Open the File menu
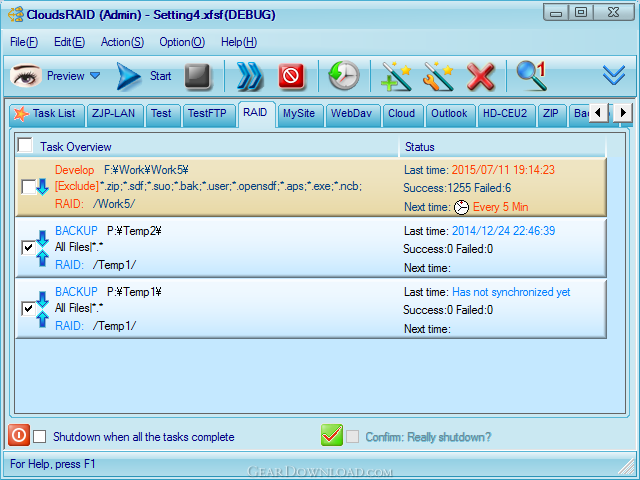The width and height of the screenshot is (640, 480). [24, 42]
